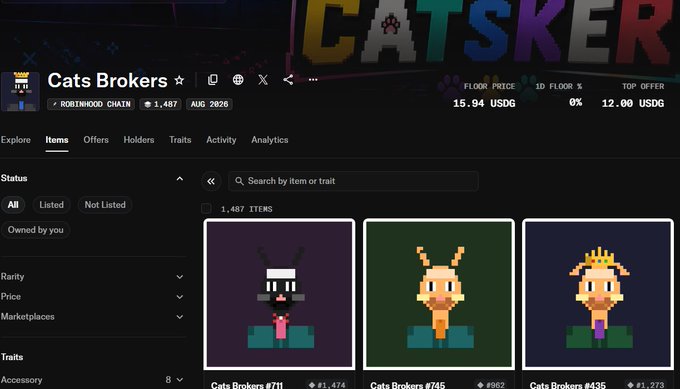Viewport: 680px width, 389px height.
Task: Click the Cats Brokers #435 title link
Action: pyautogui.click(x=567, y=385)
